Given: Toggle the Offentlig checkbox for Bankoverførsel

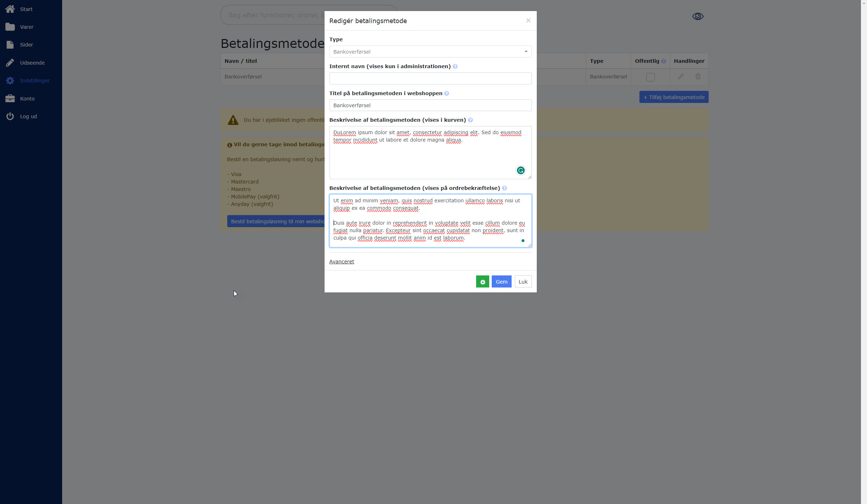Looking at the screenshot, I should point(650,77).
